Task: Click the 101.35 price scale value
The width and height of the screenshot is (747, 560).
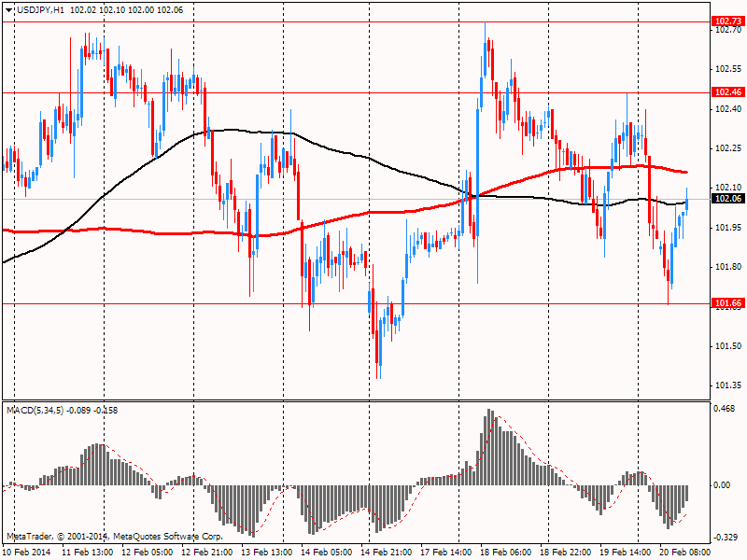Action: click(x=728, y=385)
